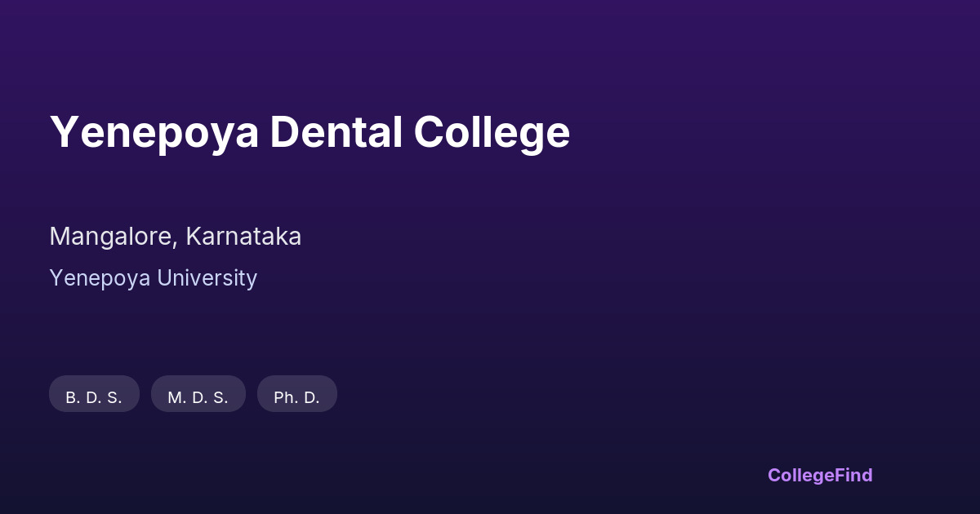Viewport: 980px width, 514px height.
Task: Click the B. D. S. course tag
Action: tap(94, 397)
